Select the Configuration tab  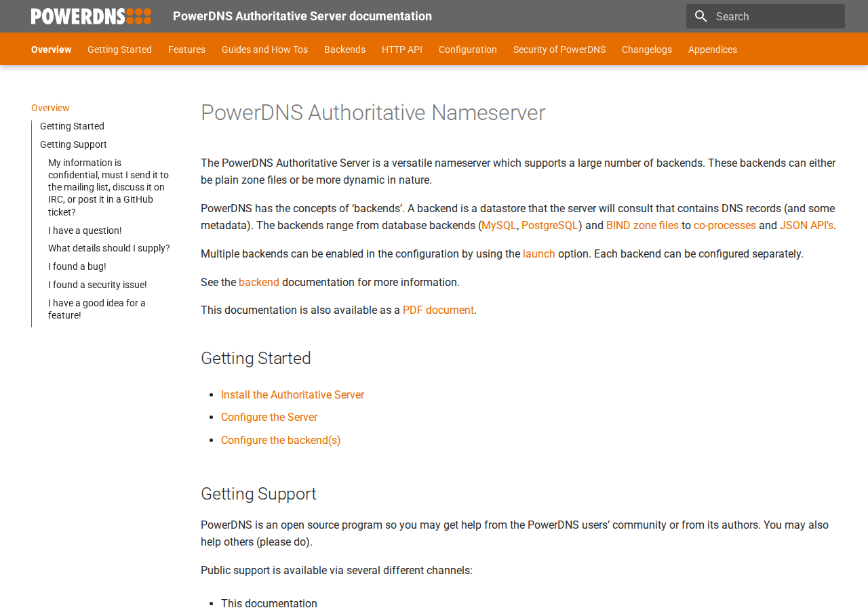coord(468,49)
